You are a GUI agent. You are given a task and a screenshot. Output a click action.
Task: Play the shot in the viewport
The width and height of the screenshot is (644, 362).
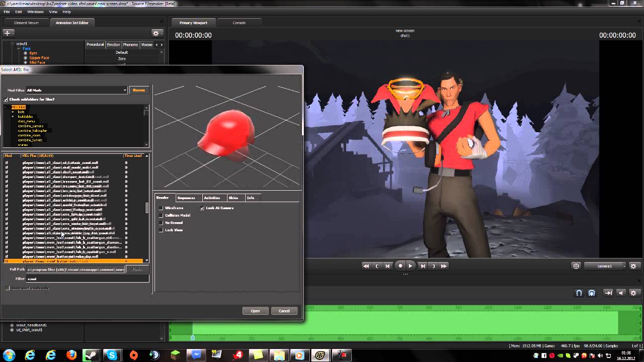pos(411,266)
